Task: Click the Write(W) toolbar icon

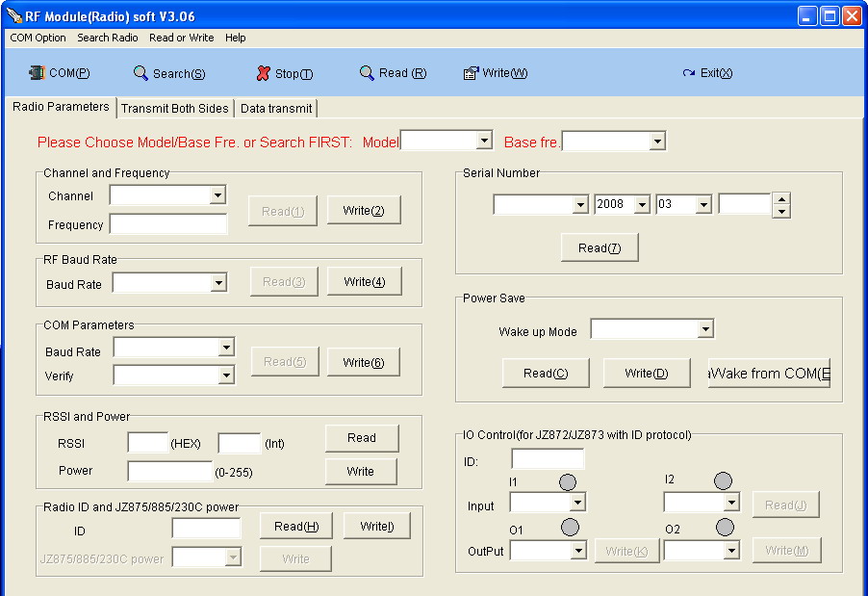Action: tap(472, 72)
